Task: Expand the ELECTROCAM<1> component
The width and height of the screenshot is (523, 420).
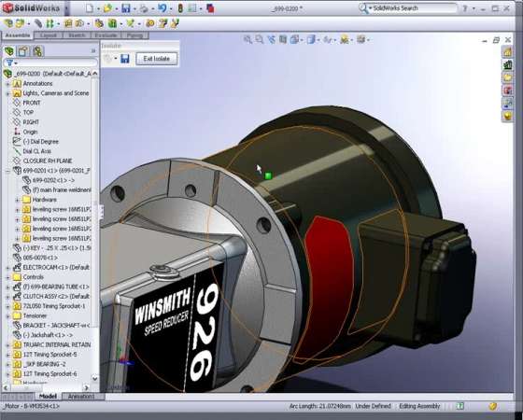Action: [x=7, y=267]
